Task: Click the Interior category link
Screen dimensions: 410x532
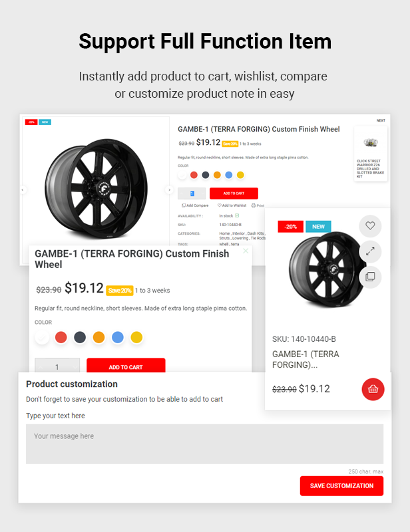Action: click(238, 233)
